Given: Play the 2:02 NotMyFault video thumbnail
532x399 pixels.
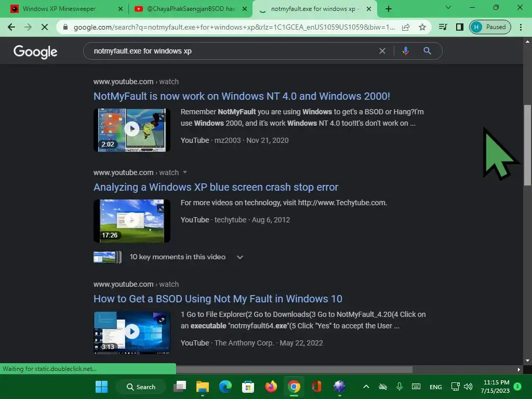Looking at the screenshot, I should point(131,130).
